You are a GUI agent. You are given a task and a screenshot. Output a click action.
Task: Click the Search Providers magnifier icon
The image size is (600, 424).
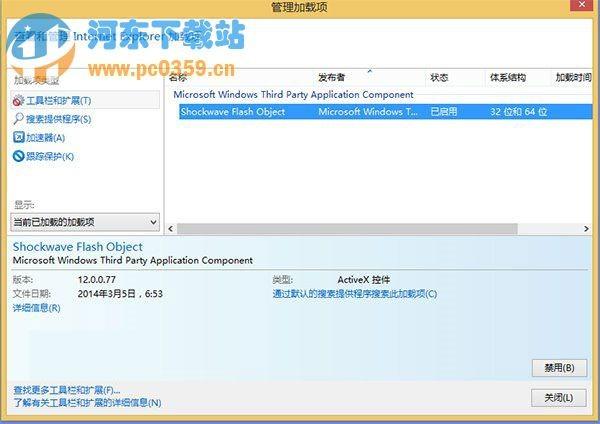18,119
